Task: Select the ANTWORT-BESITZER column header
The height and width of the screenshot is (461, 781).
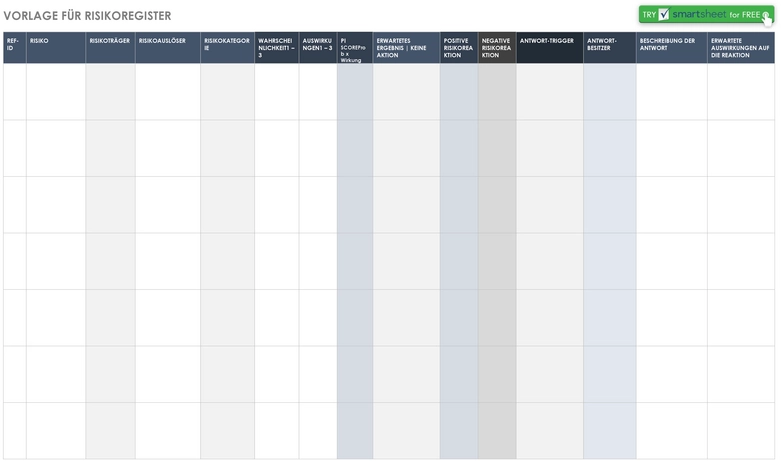Action: pos(610,48)
